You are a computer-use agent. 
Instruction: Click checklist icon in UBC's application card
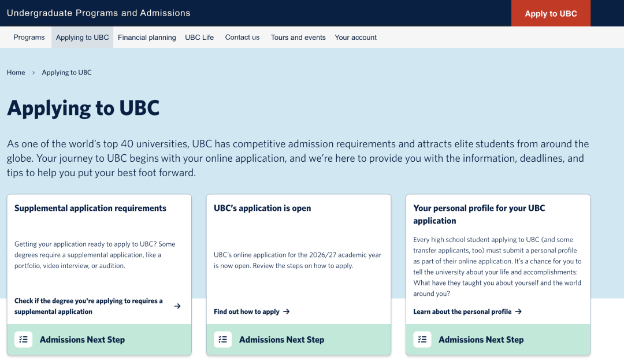pos(223,340)
